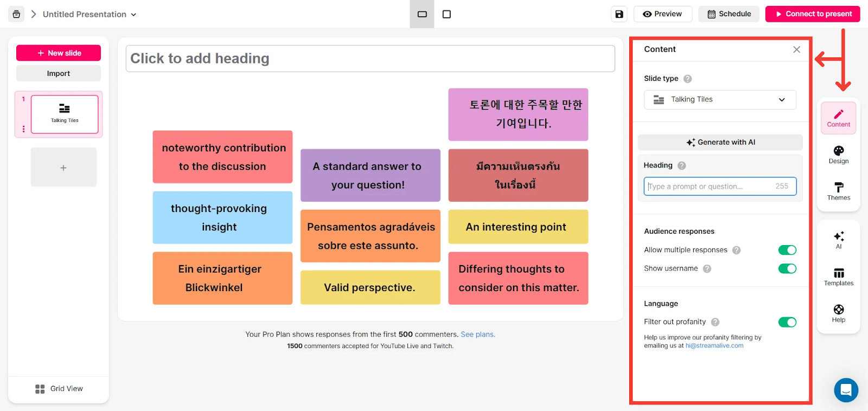This screenshot has width=868, height=411.
Task: Click the slide heading placeholder
Action: [x=370, y=59]
